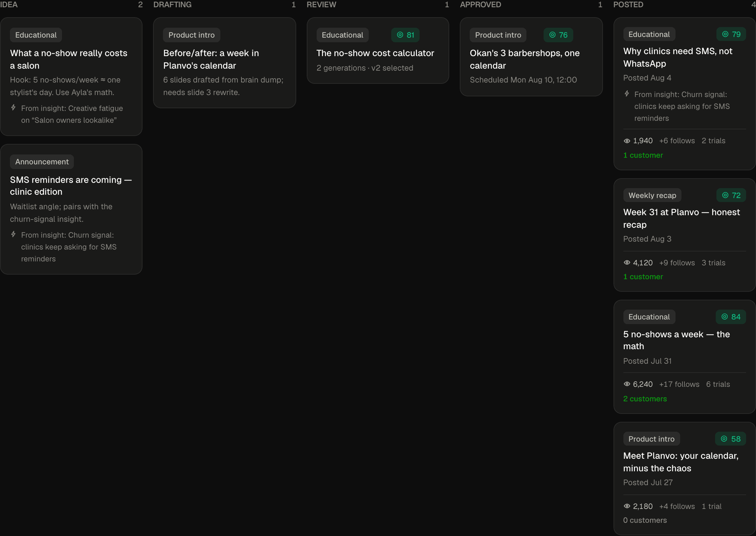
Task: Click 'From insight: Creative fatigue' link text
Action: click(72, 114)
